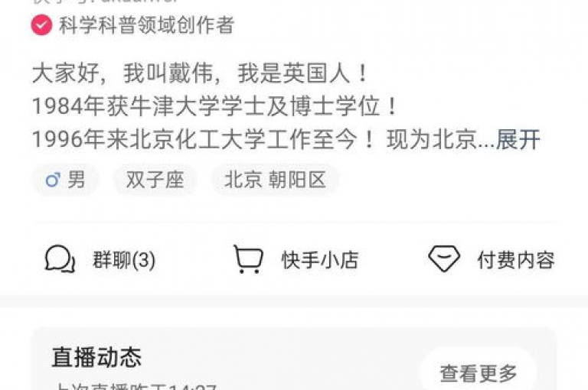Tap the bio line mentioning 1984年获牛津大学
The image size is (588, 390).
coord(215,106)
